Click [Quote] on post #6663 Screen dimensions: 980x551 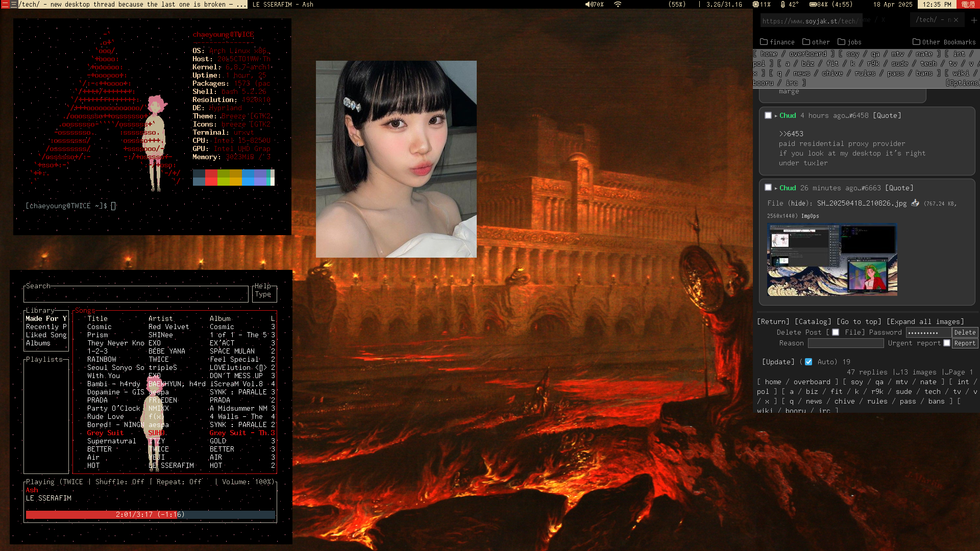899,188
